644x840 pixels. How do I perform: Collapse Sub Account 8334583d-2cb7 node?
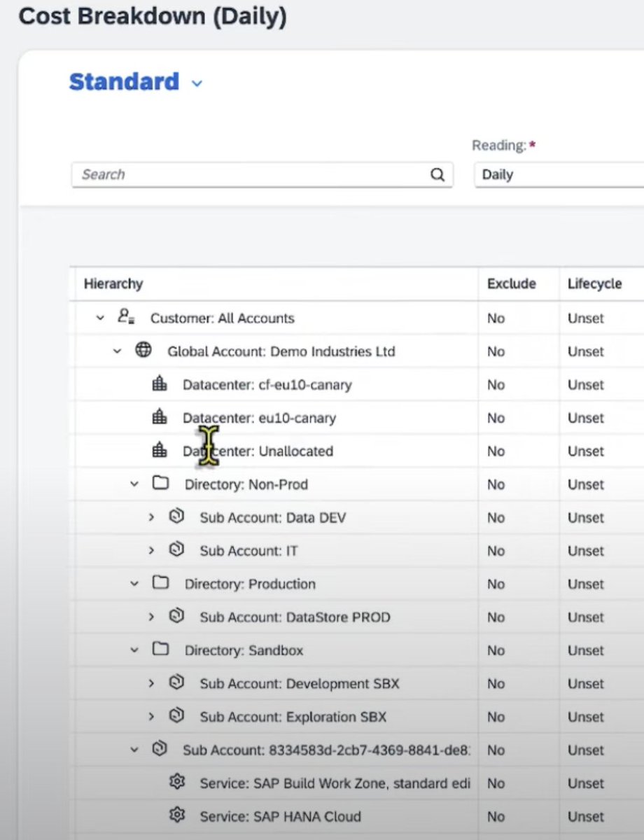click(134, 750)
